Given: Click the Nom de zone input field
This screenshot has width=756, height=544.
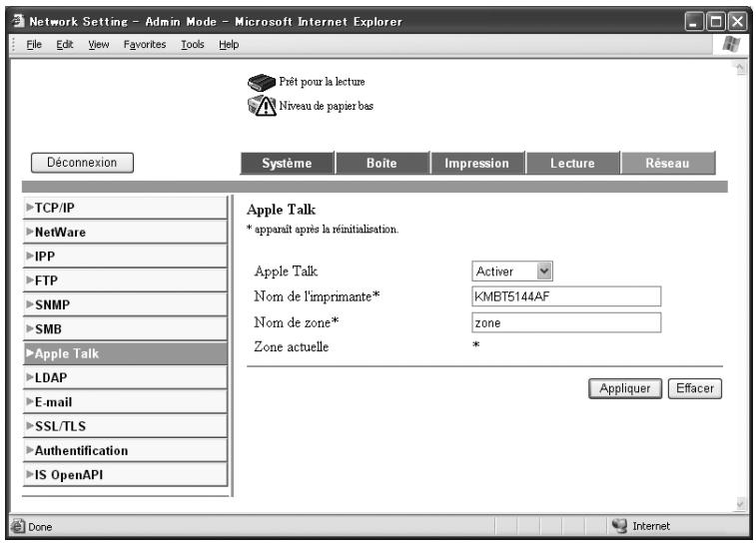Looking at the screenshot, I should [x=566, y=322].
